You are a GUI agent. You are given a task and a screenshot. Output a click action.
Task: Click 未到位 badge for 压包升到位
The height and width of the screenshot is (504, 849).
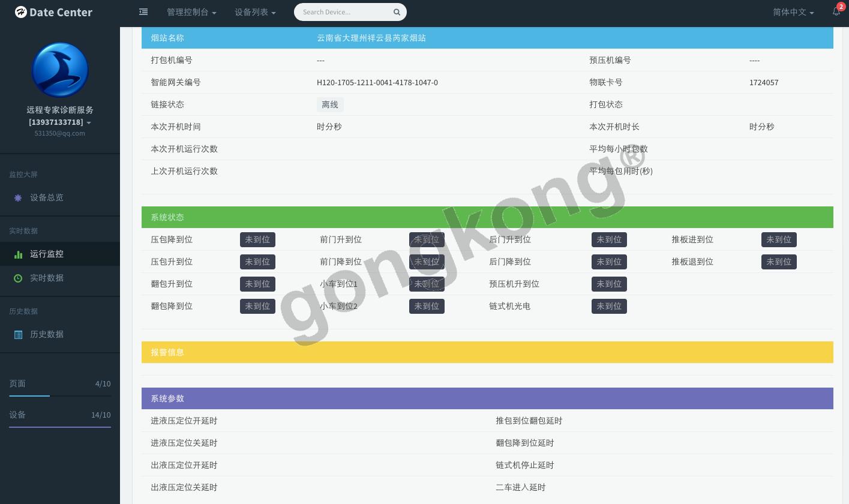257,262
